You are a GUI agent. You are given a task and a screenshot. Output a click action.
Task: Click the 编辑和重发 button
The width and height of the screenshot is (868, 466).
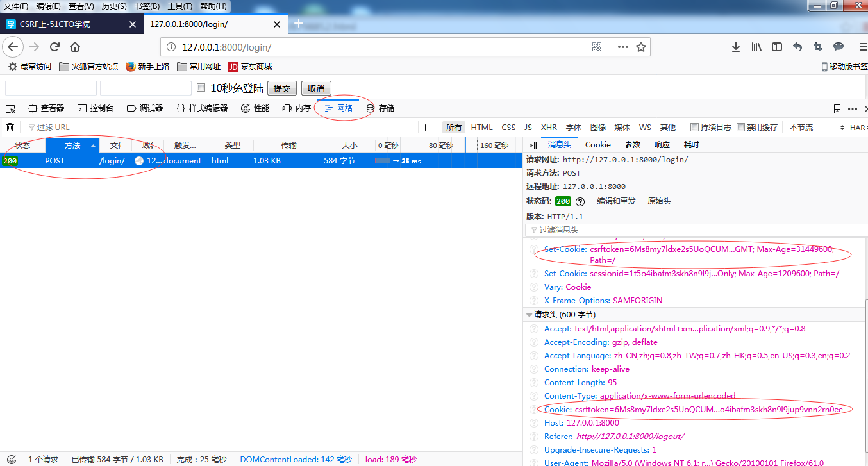coord(616,201)
